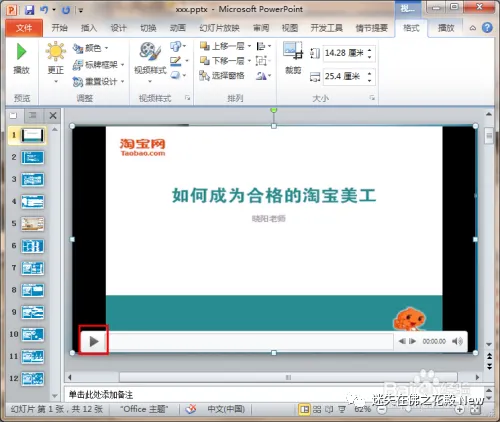Switch to Reading view in status bar
500x422 pixels.
(329, 409)
